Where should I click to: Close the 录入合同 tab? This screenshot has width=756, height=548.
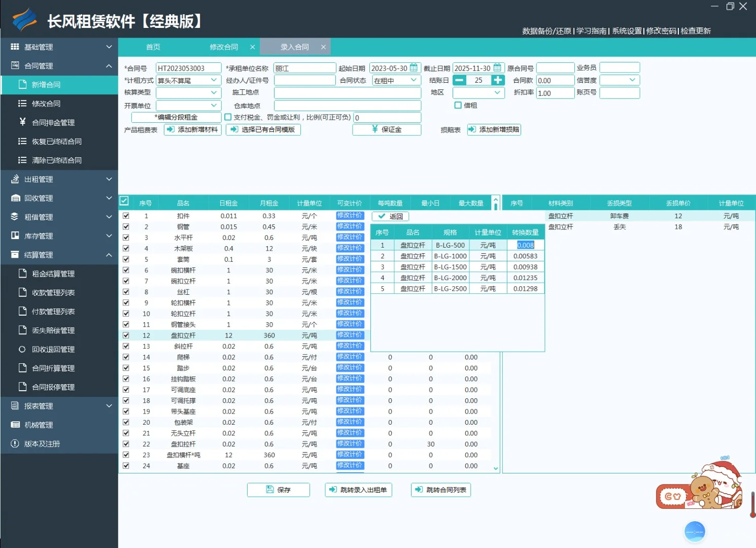[x=323, y=47]
